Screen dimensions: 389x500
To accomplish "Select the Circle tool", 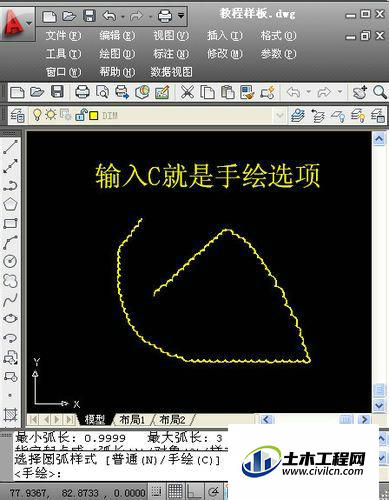I will point(10,261).
